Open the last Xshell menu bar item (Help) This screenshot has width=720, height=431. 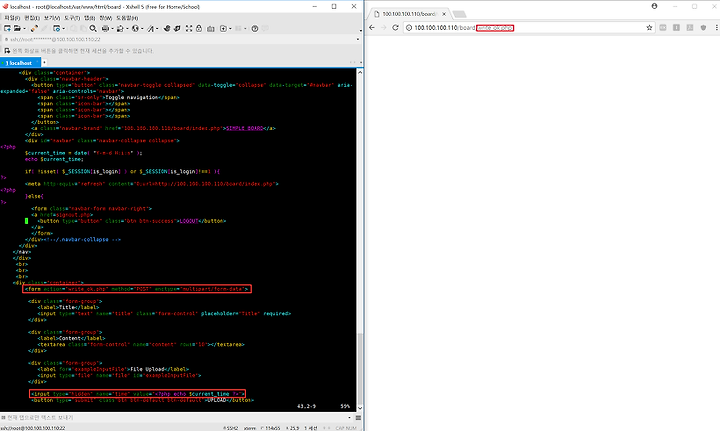tap(127, 18)
